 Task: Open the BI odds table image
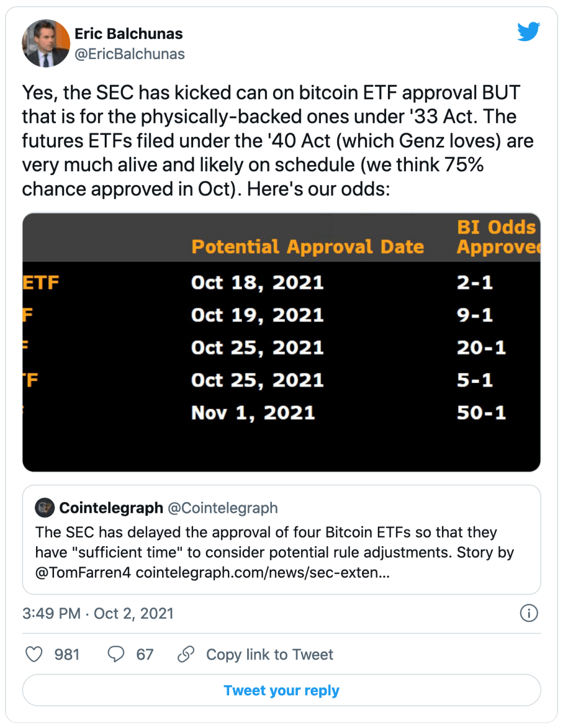click(x=281, y=342)
